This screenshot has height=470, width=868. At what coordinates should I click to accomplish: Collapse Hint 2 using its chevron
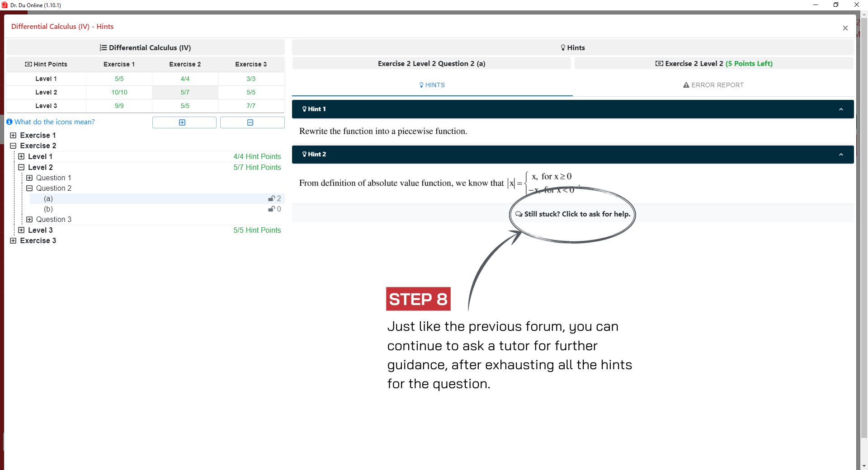tap(841, 155)
